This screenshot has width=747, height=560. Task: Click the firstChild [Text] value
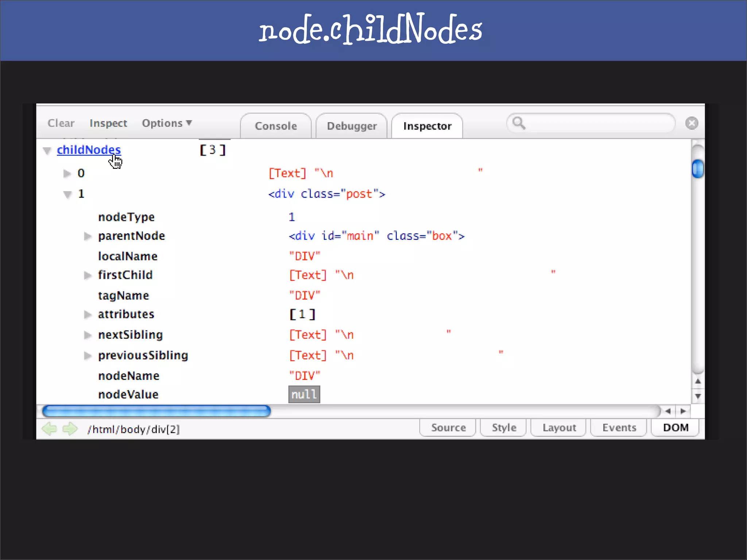point(422,275)
